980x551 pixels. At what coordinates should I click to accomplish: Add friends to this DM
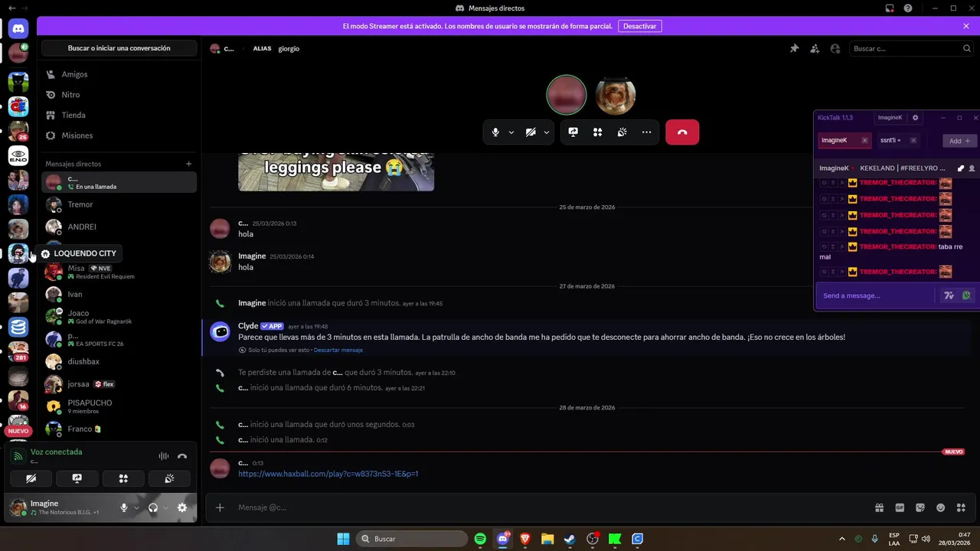(815, 48)
